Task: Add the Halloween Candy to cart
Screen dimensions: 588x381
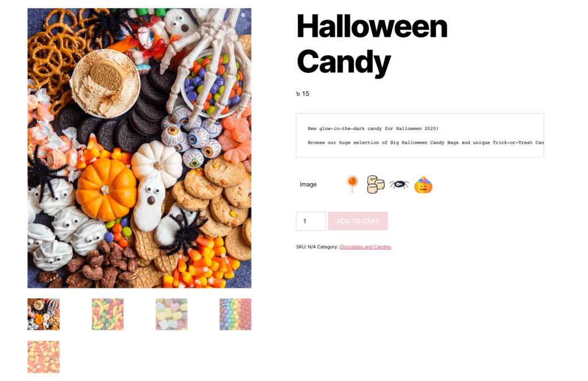Action: tap(358, 221)
